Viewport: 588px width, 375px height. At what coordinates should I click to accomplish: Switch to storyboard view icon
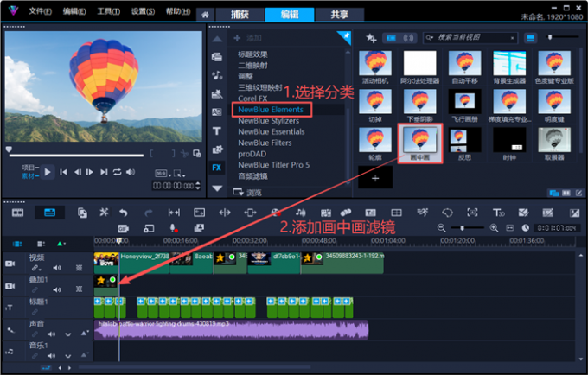[17, 213]
